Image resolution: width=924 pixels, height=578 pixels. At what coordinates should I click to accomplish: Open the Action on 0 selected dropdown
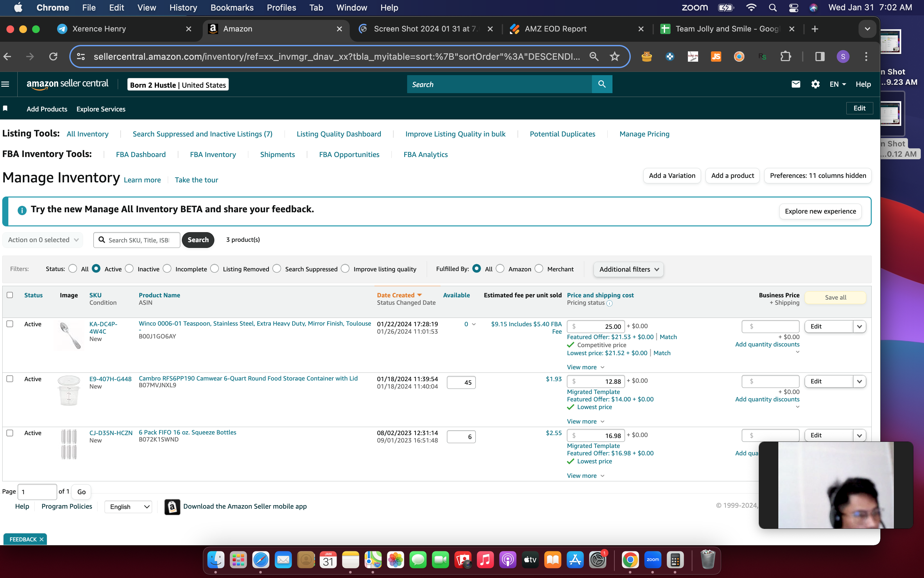[x=43, y=240]
